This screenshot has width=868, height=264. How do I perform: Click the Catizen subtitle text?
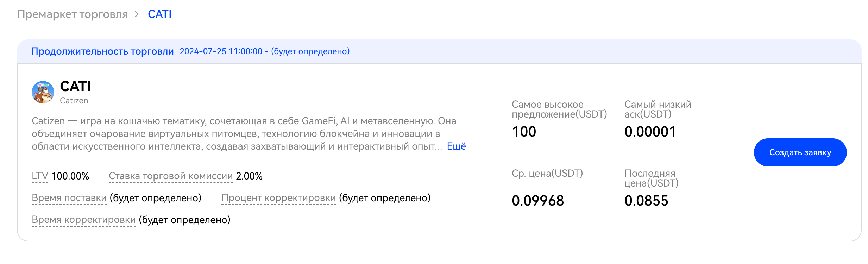(x=74, y=101)
